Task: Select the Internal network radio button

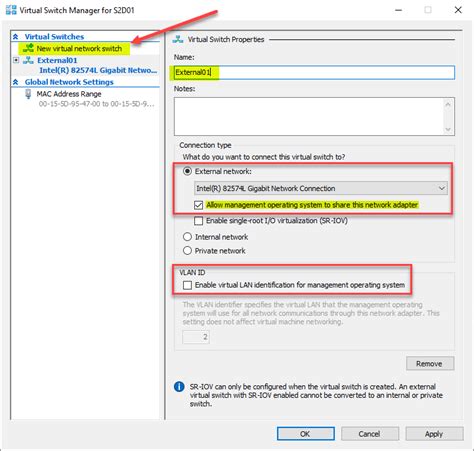Action: (x=188, y=237)
